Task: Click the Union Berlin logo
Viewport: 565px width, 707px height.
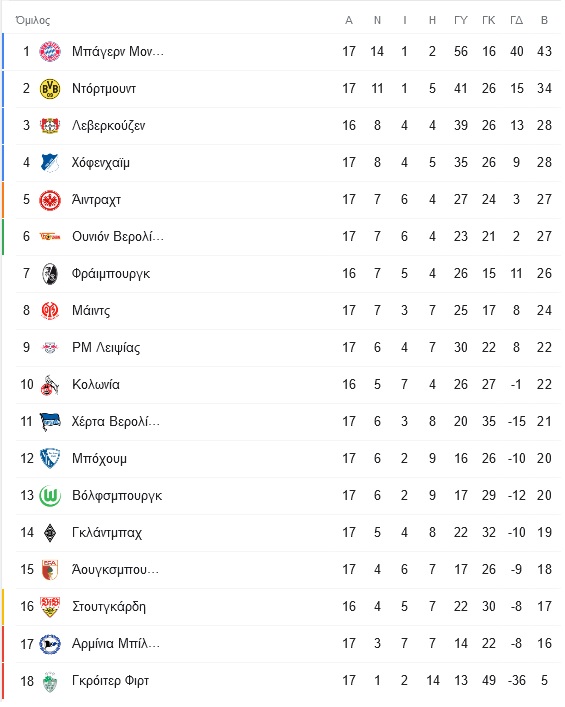Action: pyautogui.click(x=50, y=236)
